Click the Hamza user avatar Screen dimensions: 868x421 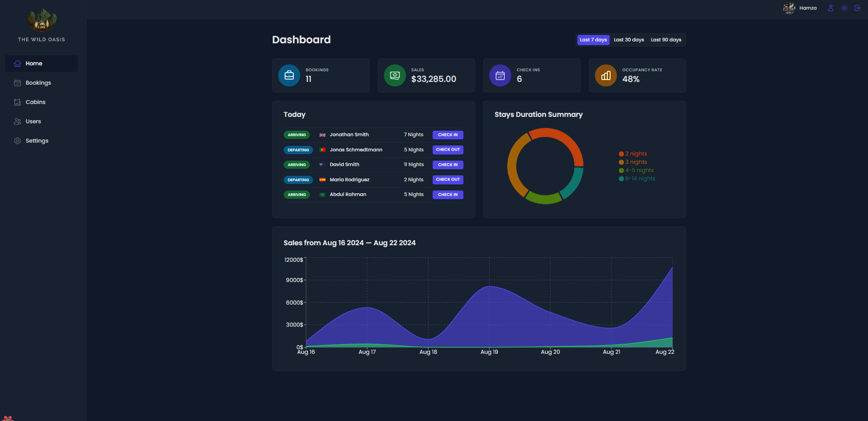point(789,8)
